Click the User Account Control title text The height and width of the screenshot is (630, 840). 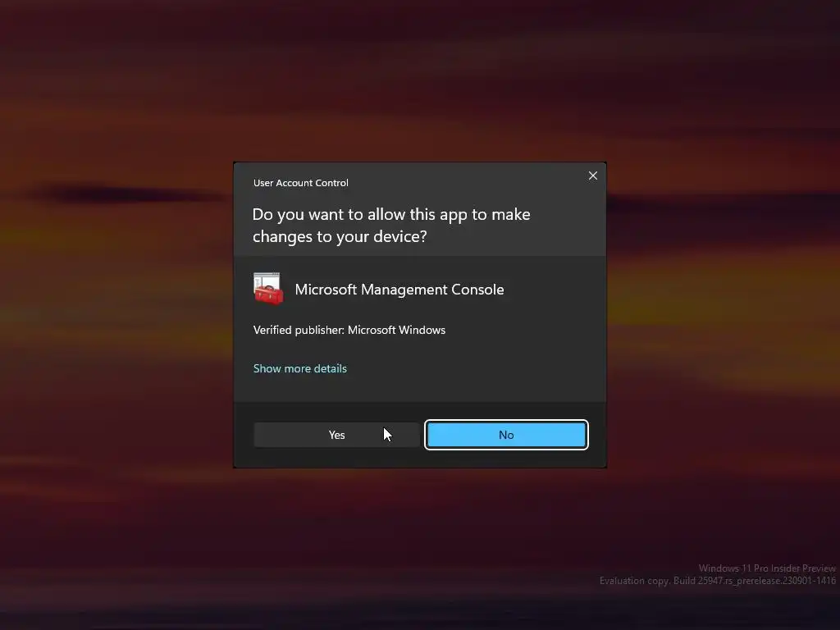pos(300,183)
